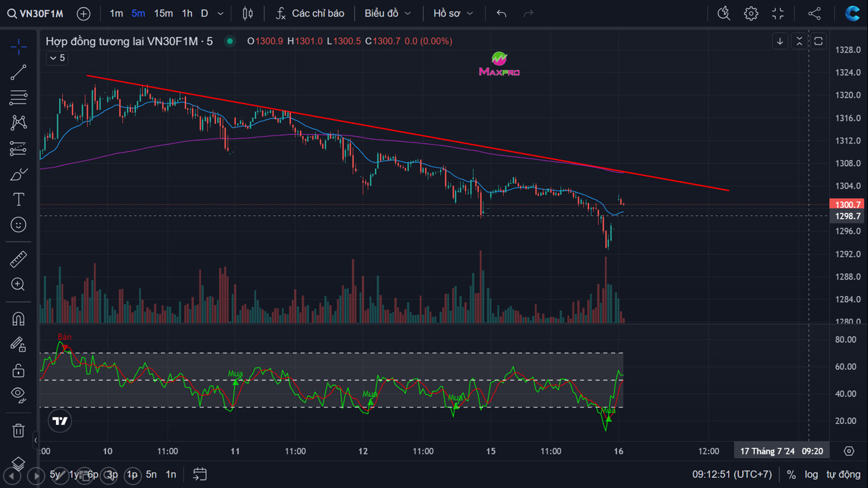Click the VN30F1M symbol search field
The height and width of the screenshot is (488, 868).
pyautogui.click(x=36, y=13)
